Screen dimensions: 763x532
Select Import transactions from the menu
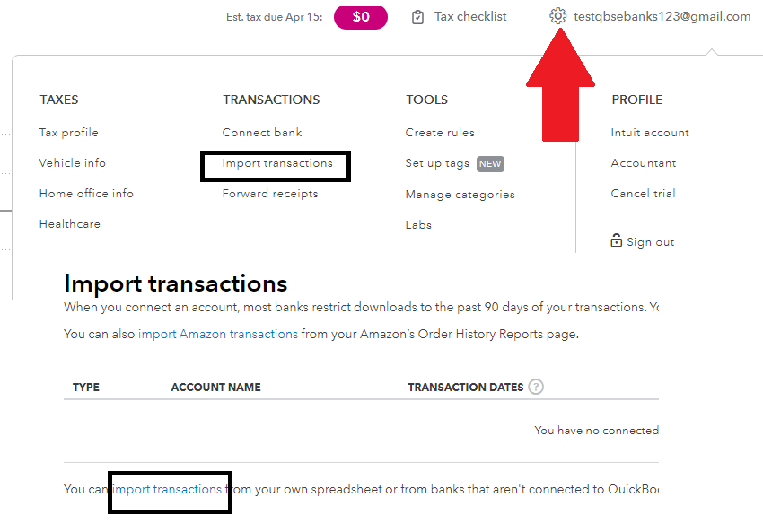[277, 163]
